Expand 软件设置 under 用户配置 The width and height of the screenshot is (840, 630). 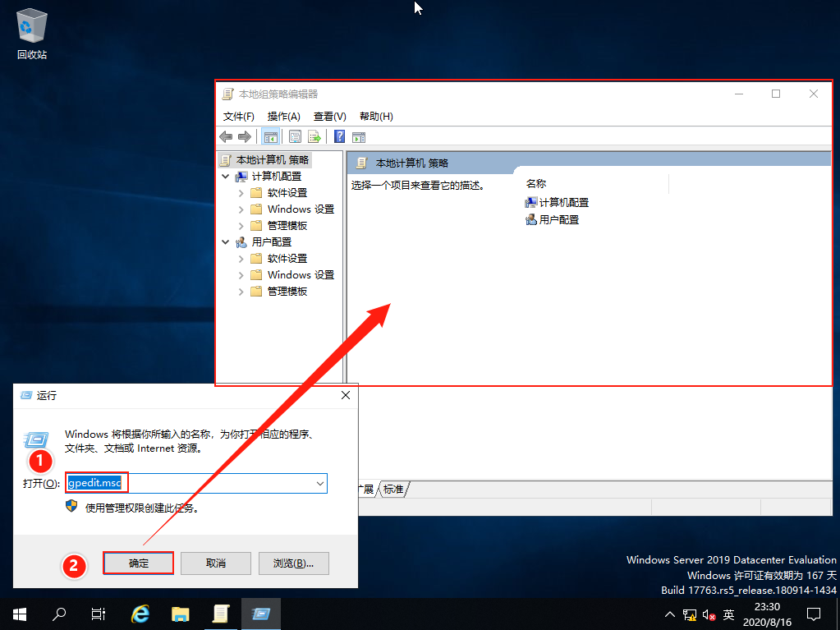click(x=241, y=259)
